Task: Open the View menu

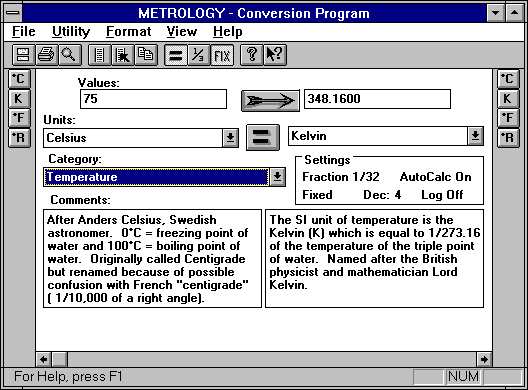Action: tap(182, 32)
